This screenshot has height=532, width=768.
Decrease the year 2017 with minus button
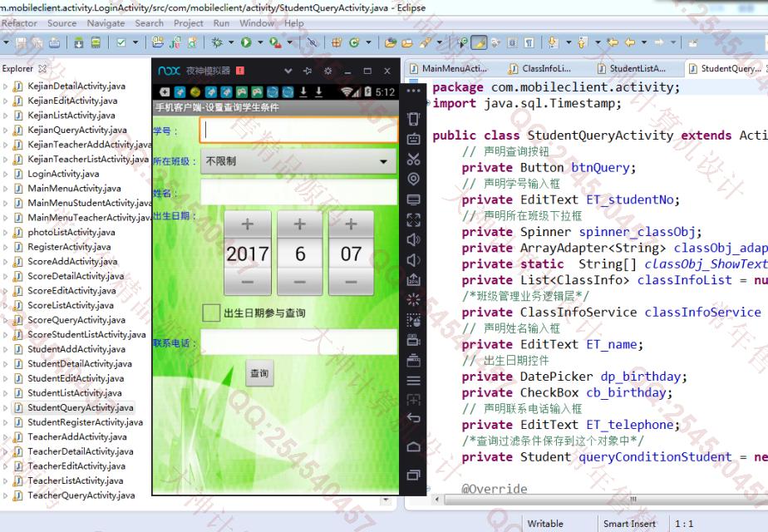pos(248,282)
